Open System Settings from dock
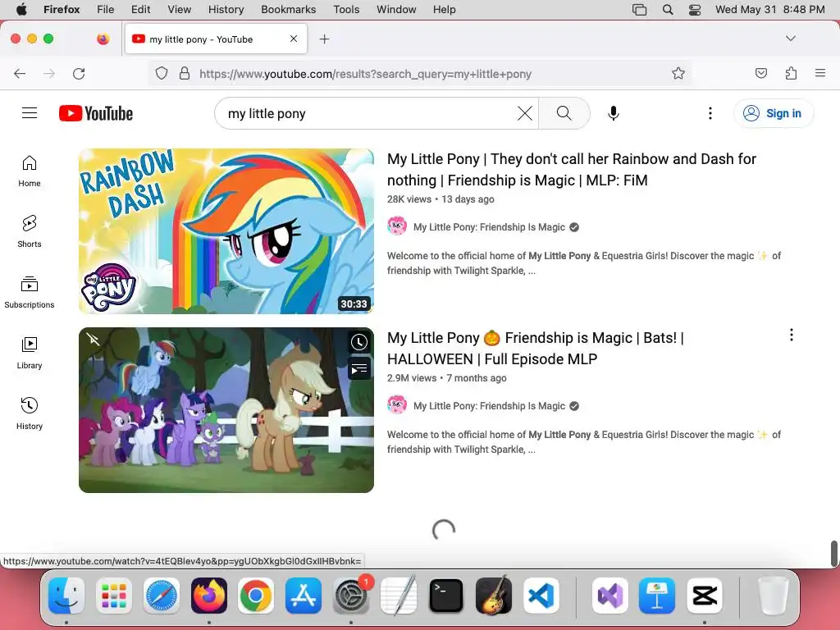Screen dimensions: 840x630 (x=351, y=596)
